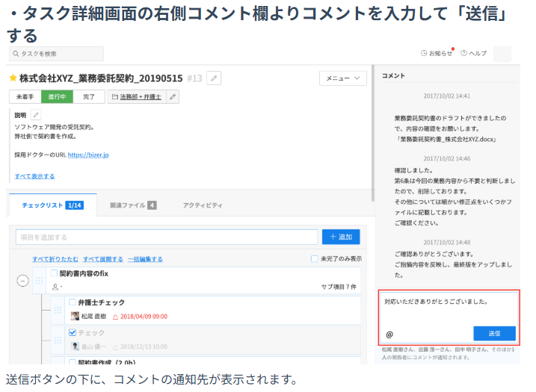Click 松尾 直樹 avatar thumbnail

(x=75, y=316)
